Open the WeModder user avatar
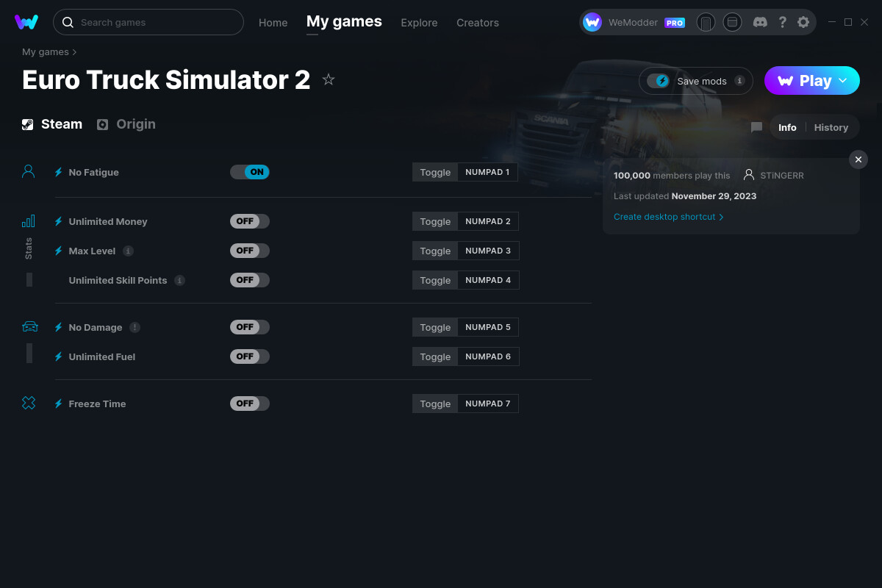 tap(592, 22)
